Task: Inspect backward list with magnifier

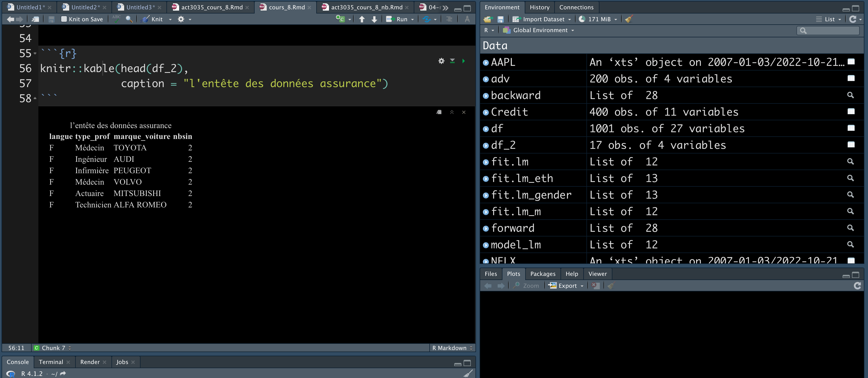Action: [x=850, y=95]
